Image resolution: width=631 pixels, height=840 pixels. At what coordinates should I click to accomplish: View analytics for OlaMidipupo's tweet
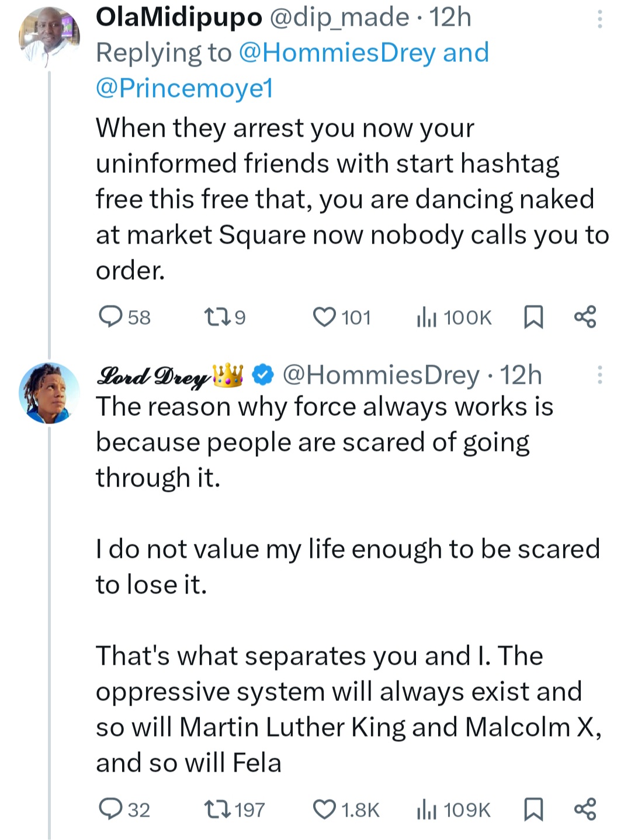pos(427,317)
